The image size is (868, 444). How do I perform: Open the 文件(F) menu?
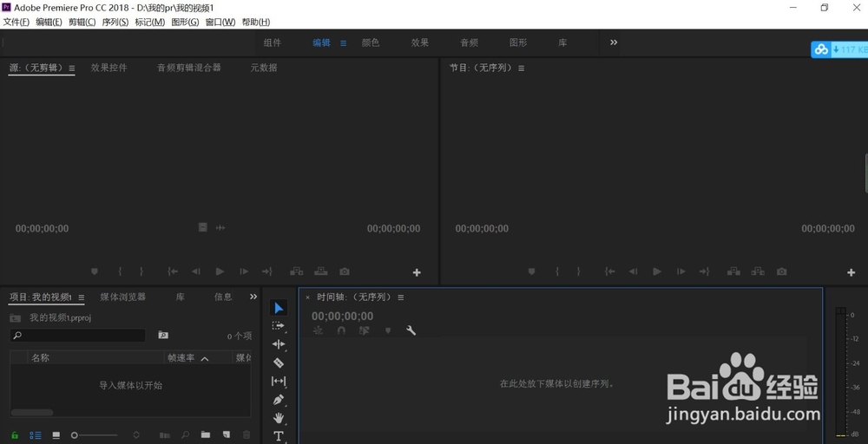pos(16,23)
